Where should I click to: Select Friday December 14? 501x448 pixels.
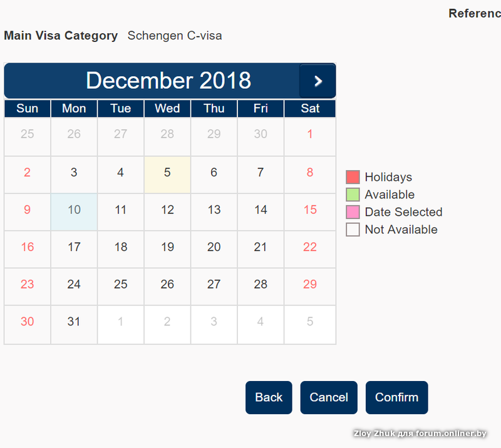tap(261, 210)
